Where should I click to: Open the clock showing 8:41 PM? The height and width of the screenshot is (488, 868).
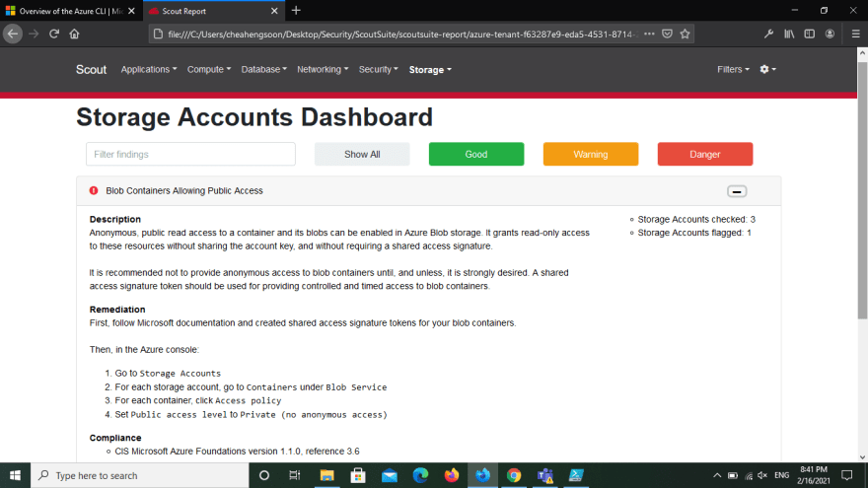pyautogui.click(x=814, y=475)
